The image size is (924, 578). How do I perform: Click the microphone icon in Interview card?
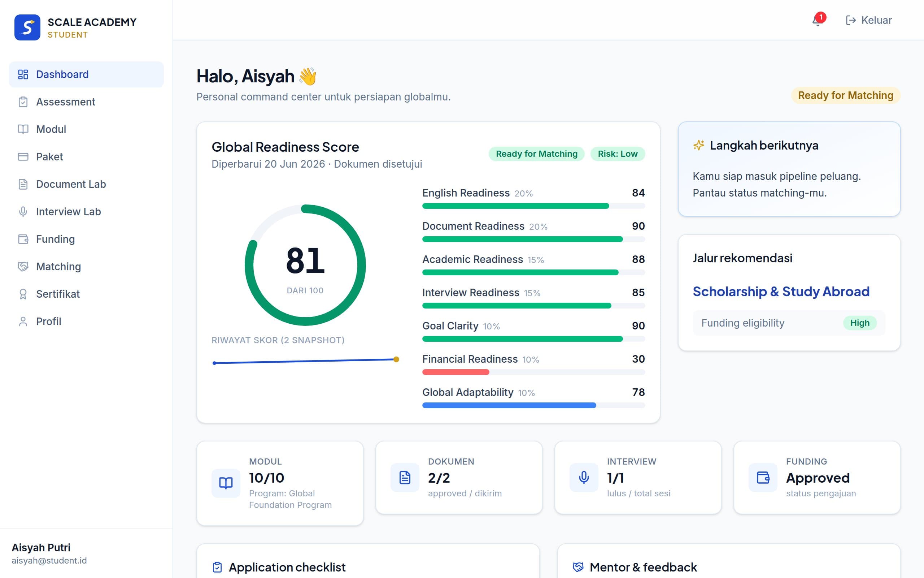click(x=584, y=478)
